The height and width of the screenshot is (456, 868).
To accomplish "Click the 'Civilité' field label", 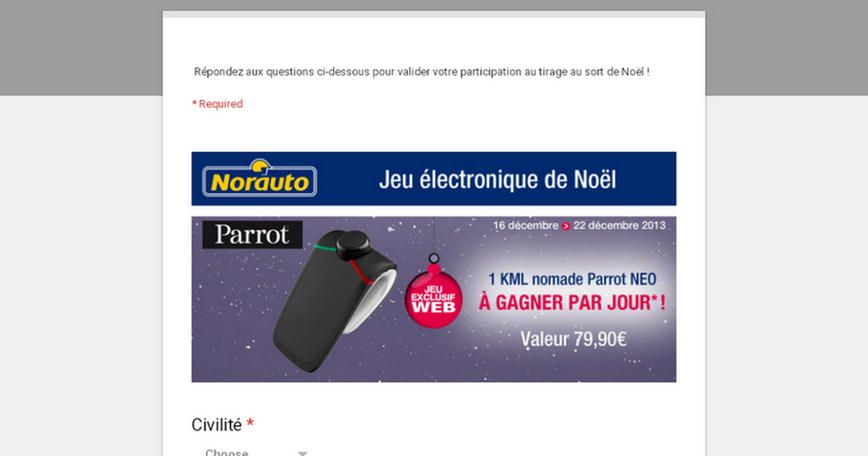I will click(216, 425).
